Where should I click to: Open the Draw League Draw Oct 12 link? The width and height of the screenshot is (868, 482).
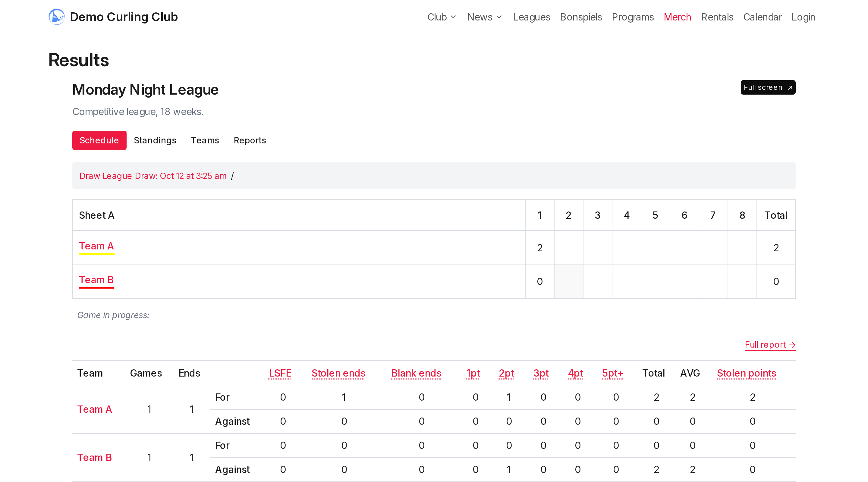point(153,176)
